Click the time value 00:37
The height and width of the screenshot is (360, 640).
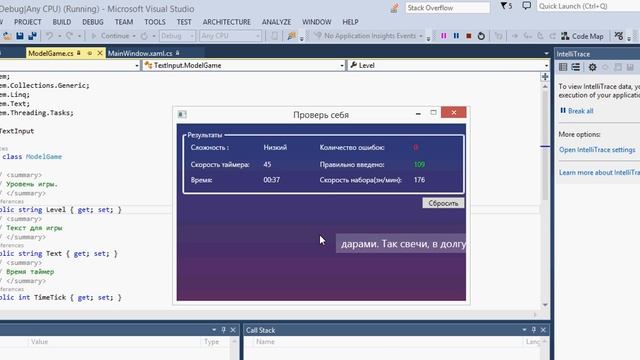pos(271,180)
